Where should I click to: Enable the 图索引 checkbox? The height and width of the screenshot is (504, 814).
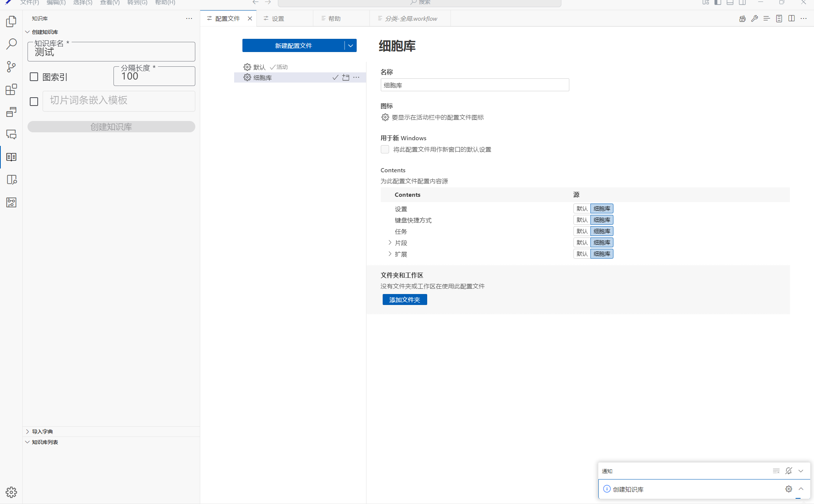click(x=34, y=77)
